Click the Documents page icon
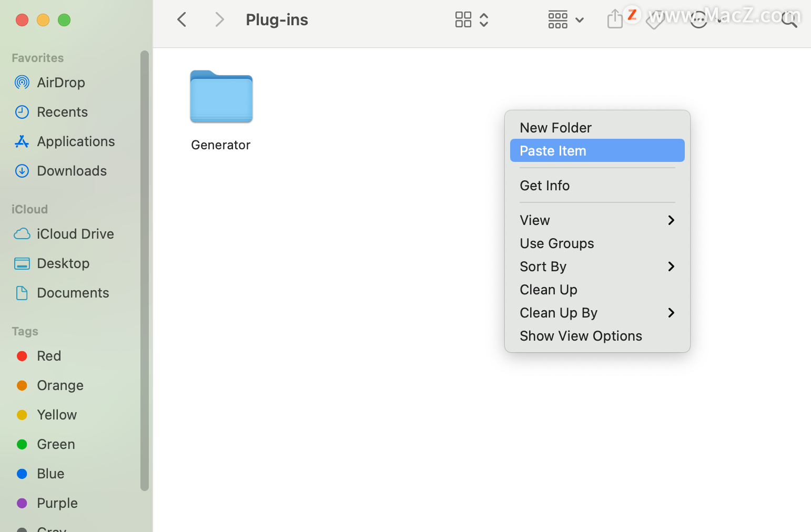This screenshot has width=811, height=532. tap(22, 293)
